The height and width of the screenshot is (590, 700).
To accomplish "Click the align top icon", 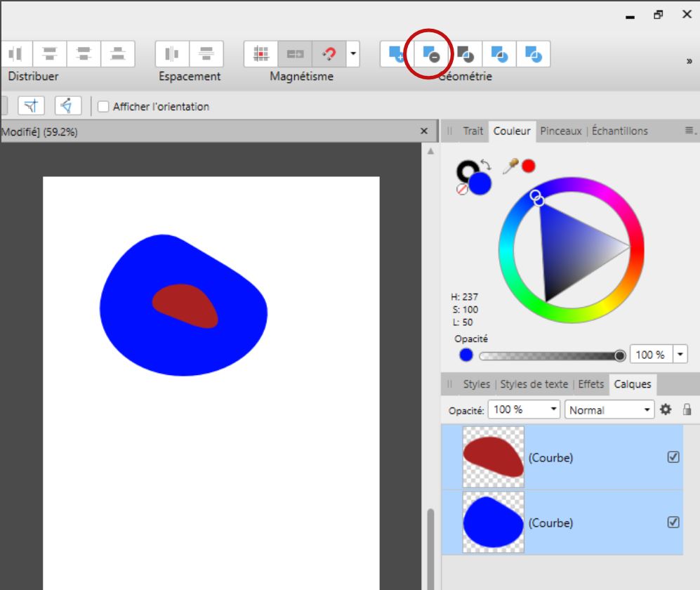I will [x=50, y=54].
